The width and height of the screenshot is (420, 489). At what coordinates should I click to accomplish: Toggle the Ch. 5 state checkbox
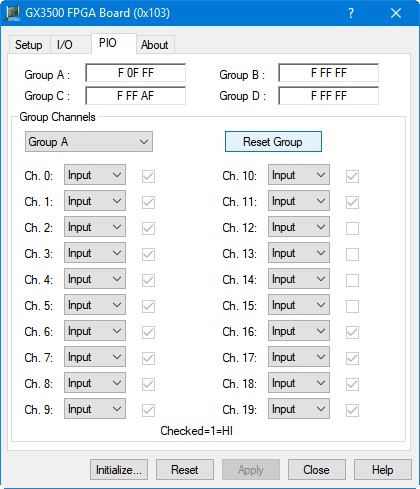point(148,306)
